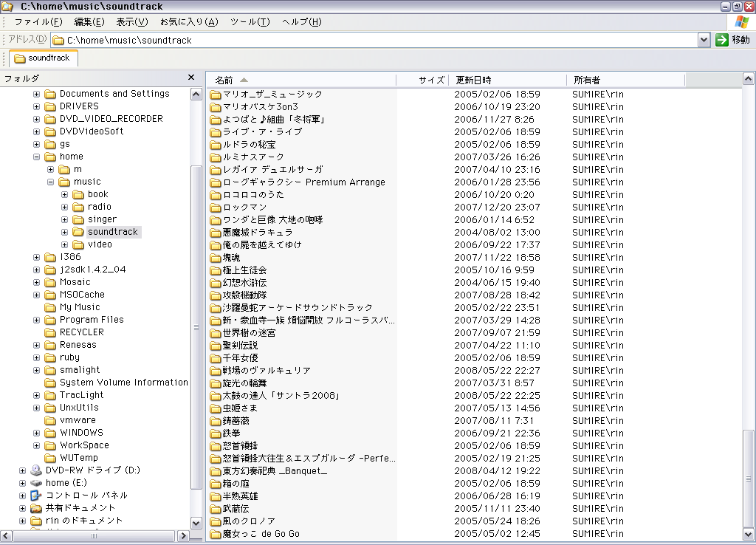Select the DVD-RW drive (D:) icon
The width and height of the screenshot is (756, 545).
(36, 470)
